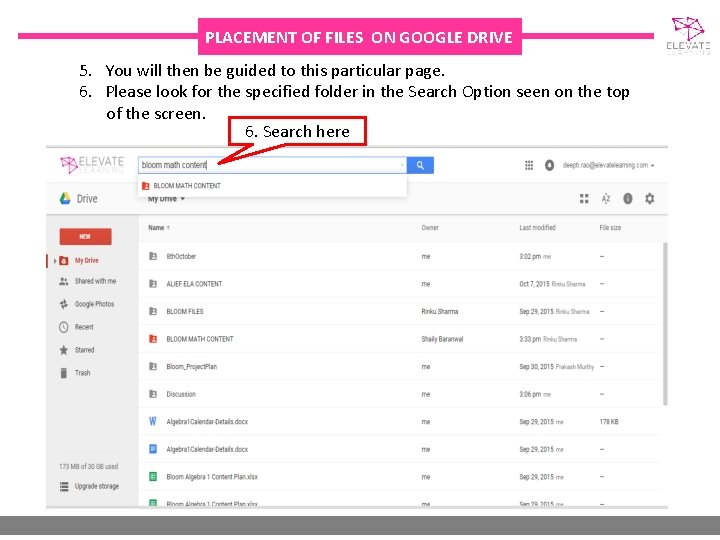This screenshot has height=540, width=720.
Task: Click the Elevate Learning logo in Drive header
Action: click(92, 165)
